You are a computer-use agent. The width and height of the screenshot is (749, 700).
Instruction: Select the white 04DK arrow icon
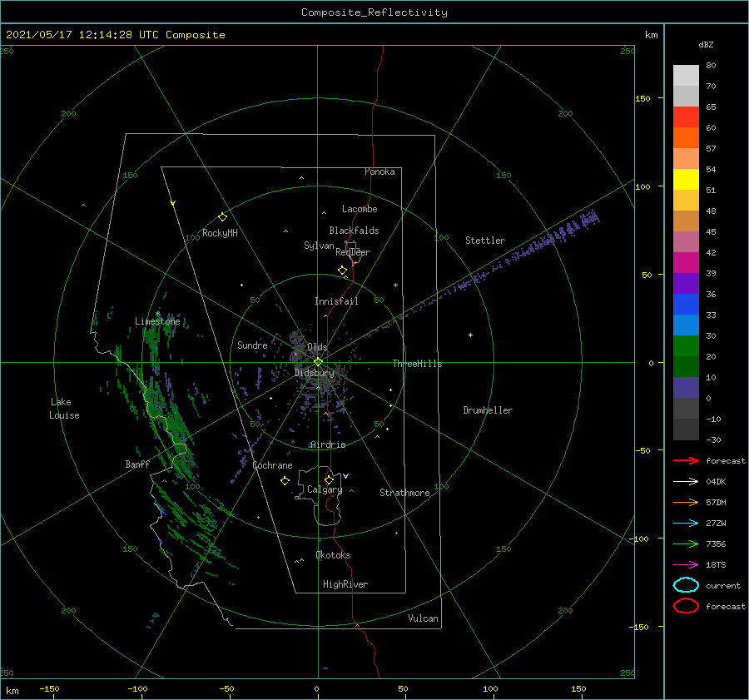686,481
